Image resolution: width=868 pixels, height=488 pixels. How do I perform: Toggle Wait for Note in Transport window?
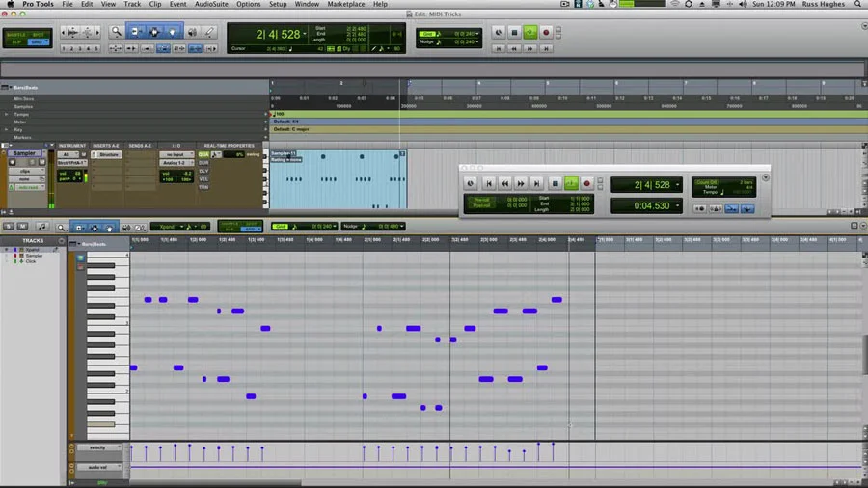coord(700,209)
